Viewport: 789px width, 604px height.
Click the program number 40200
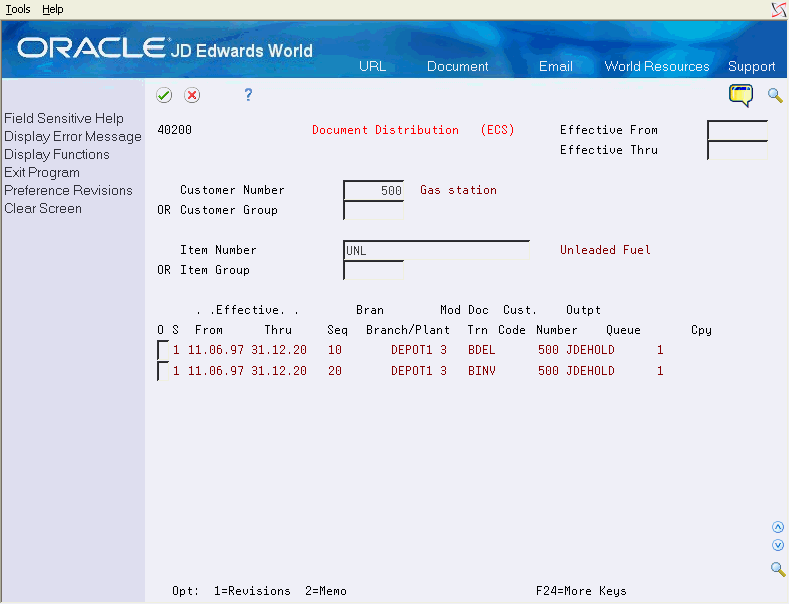175,130
